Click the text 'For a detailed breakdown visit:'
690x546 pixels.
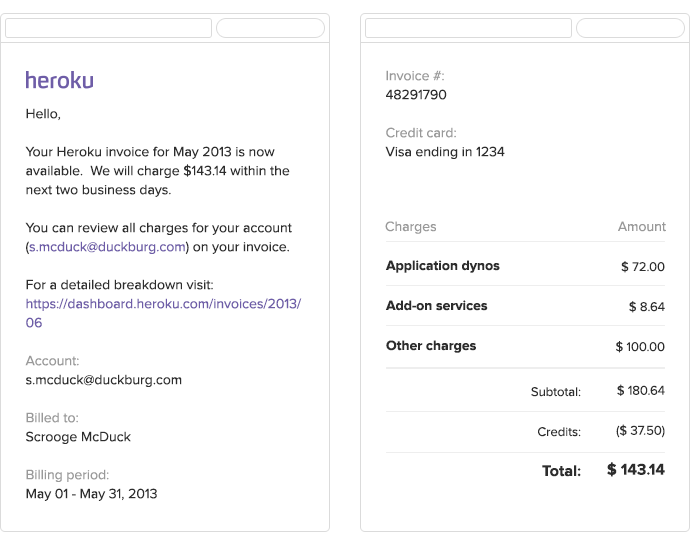(x=119, y=285)
